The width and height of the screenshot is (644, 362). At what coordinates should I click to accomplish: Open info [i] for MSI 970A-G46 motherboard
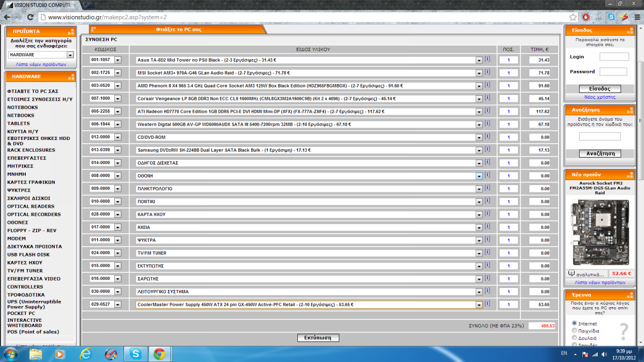(487, 72)
